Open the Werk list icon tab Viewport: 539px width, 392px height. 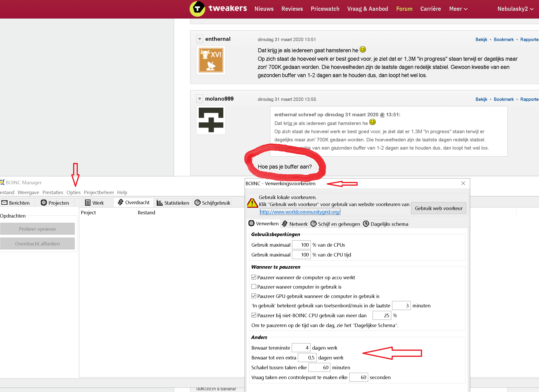[94, 203]
